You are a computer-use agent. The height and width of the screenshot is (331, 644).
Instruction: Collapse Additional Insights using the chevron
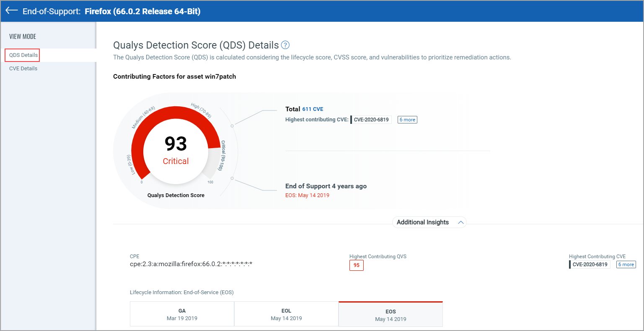pyautogui.click(x=460, y=223)
